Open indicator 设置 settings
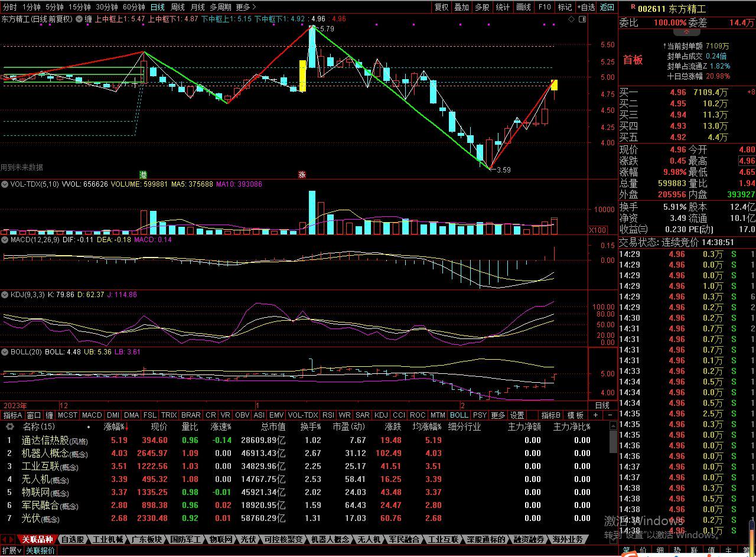 tap(517, 415)
